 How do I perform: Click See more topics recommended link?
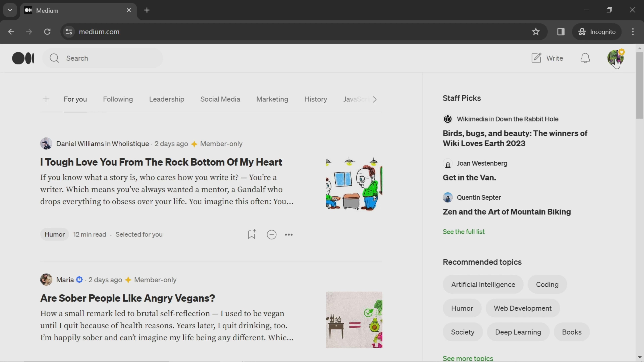click(468, 358)
